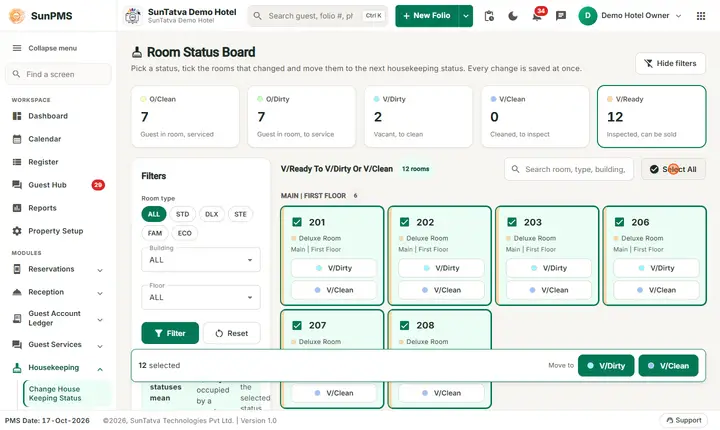
Task: Select ECO room type chip
Action: point(185,233)
